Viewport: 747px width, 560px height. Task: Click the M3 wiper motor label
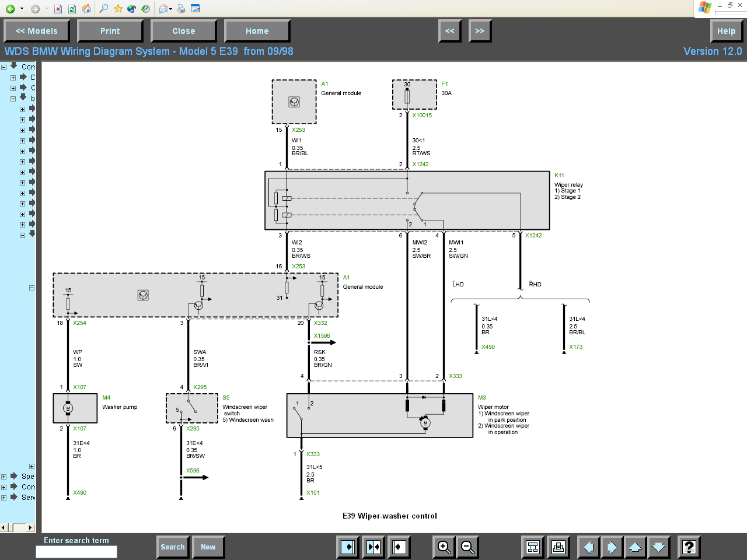[x=481, y=398]
